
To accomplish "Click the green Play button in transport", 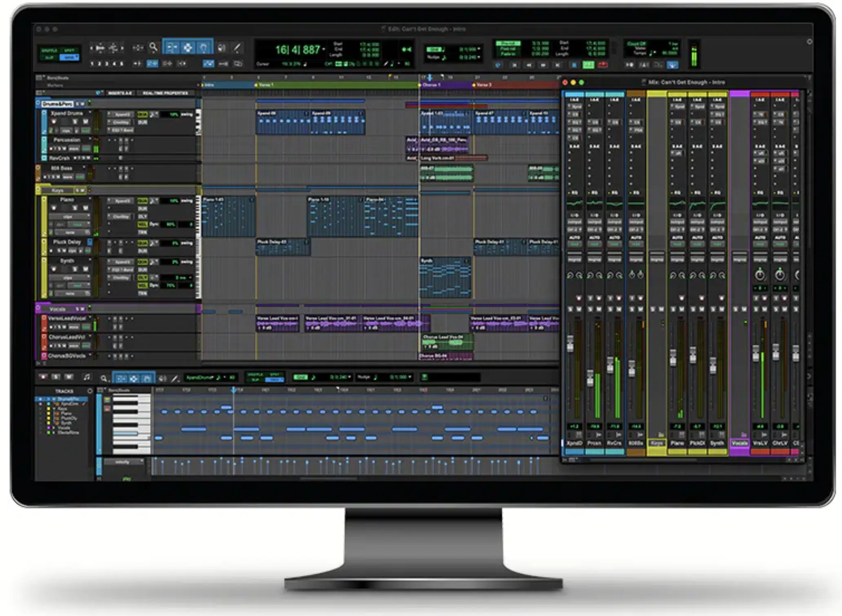I will click(x=588, y=65).
